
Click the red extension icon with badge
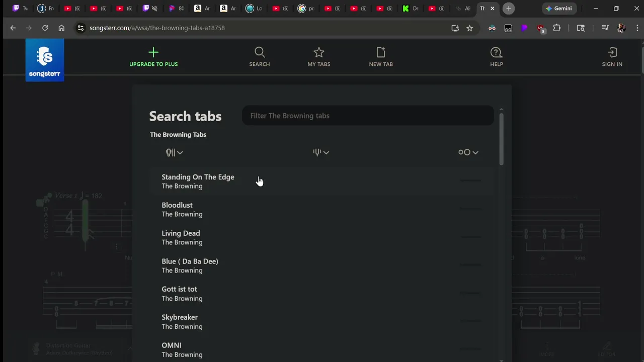(x=541, y=29)
